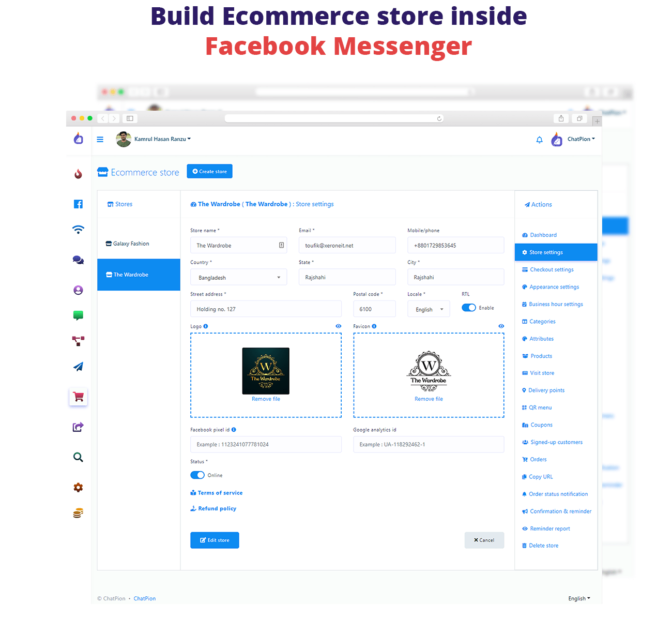Screen dimensions: 672x619
Task: Open a new browser tab with plus
Action: [x=597, y=121]
